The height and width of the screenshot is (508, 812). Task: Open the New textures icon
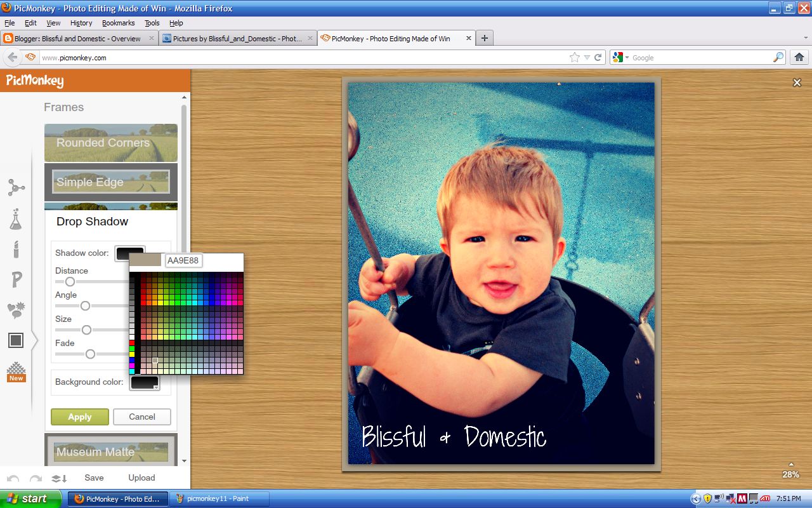[x=16, y=371]
